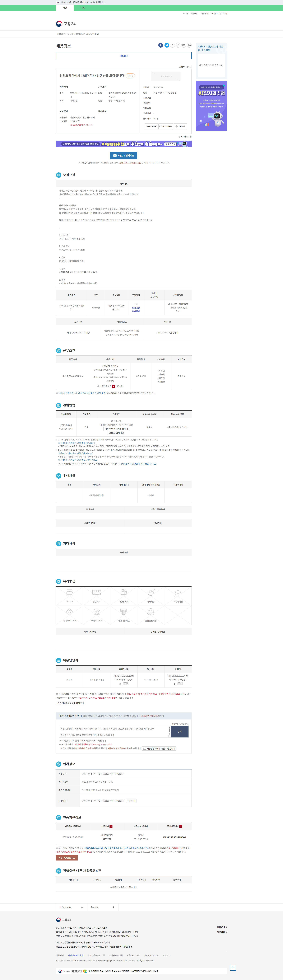Click the 등록 comment submit button
The height and width of the screenshot is (980, 283).
point(180,732)
